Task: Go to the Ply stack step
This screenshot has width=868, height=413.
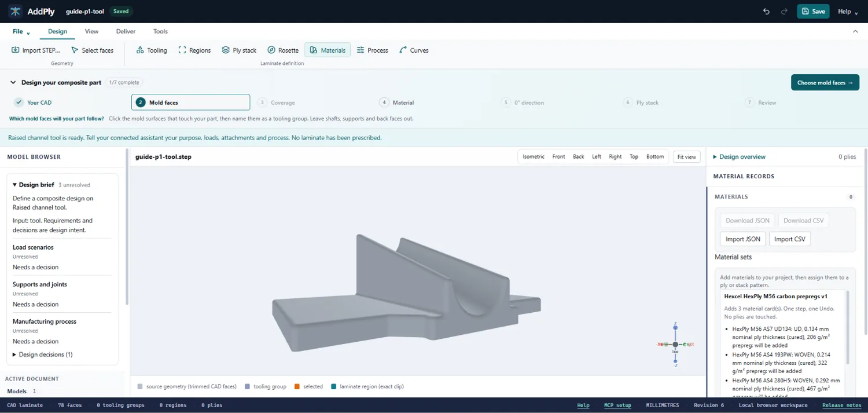Action: click(x=641, y=103)
